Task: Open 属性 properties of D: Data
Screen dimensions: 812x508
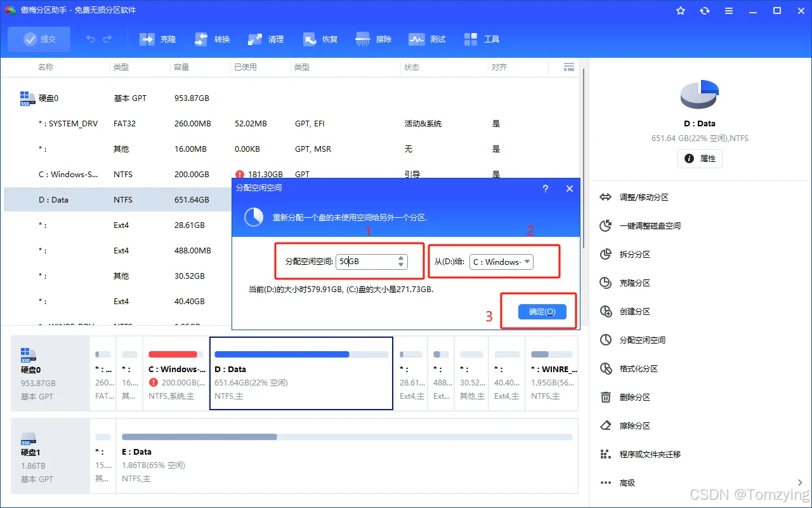Action: coord(700,159)
